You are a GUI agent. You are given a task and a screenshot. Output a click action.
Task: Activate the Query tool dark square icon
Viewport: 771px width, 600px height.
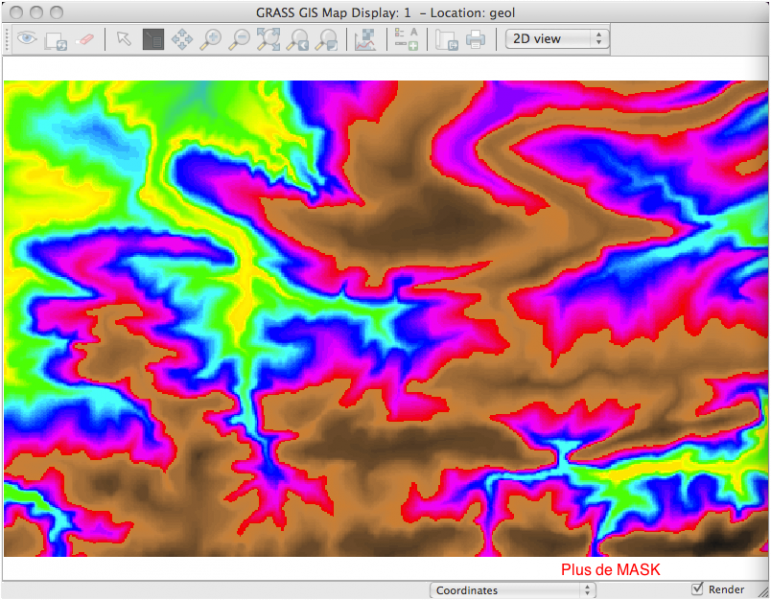[152, 39]
